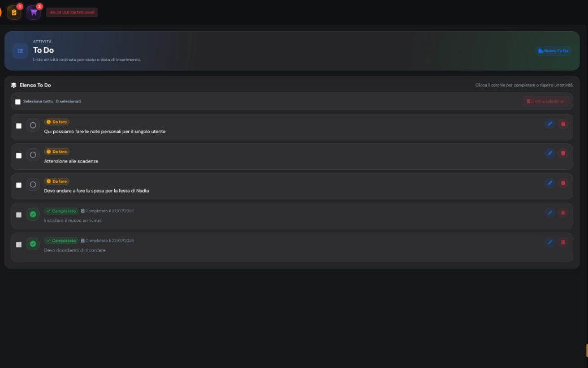Image resolution: width=588 pixels, height=368 pixels.
Task: Edit the 'festa di Nadia' shopping task
Action: tap(550, 183)
